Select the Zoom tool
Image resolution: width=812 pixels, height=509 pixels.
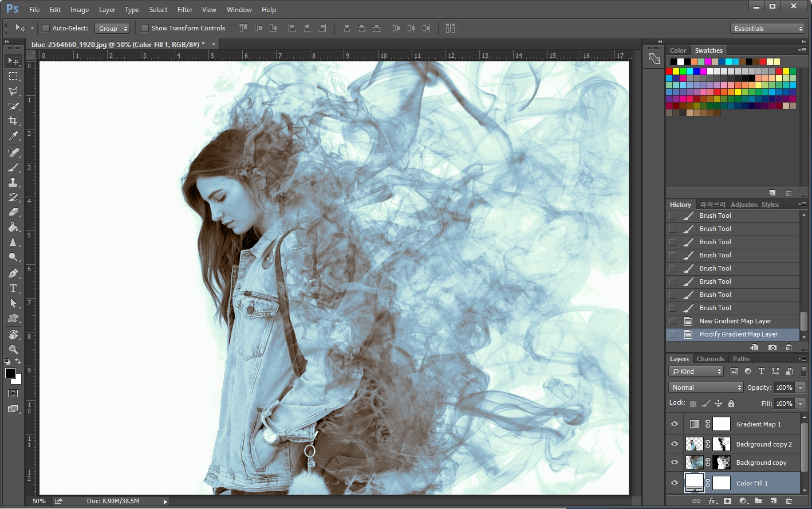[x=13, y=350]
